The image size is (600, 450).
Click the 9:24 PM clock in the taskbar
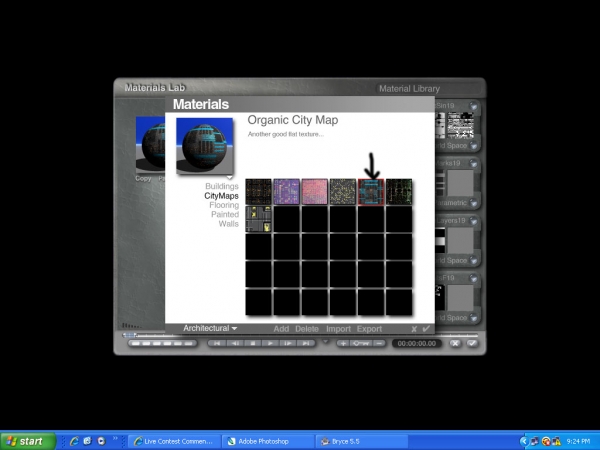tap(578, 442)
